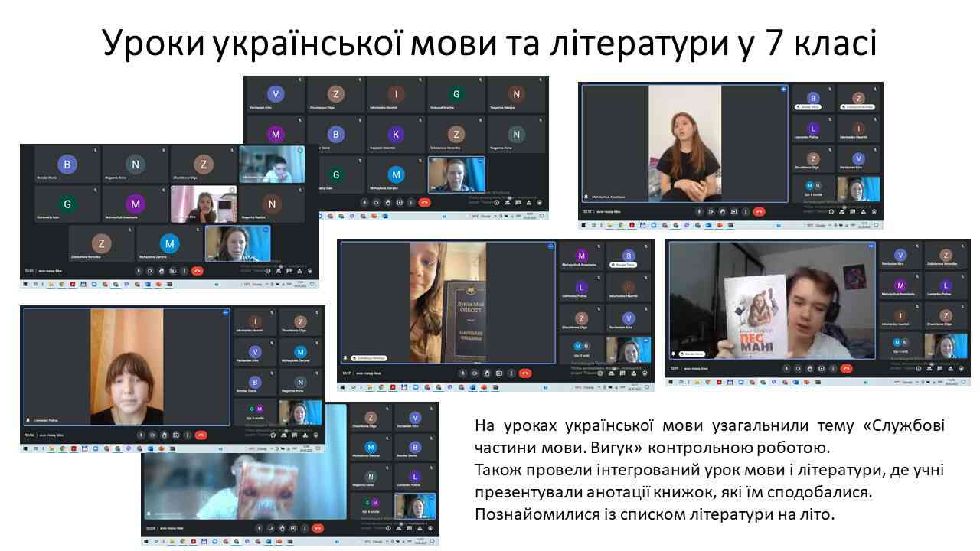Open people panel in dark book girl's meeting
980x551 pixels.
click(x=610, y=373)
